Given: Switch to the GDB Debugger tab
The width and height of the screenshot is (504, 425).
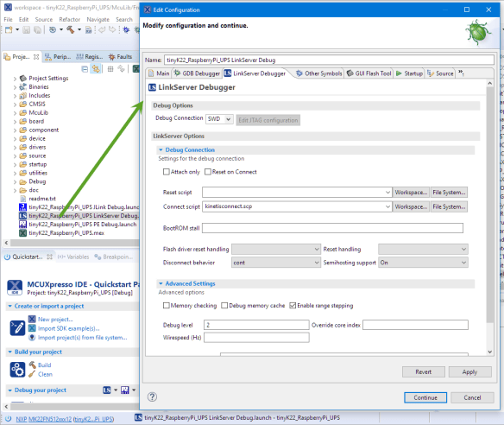Looking at the screenshot, I should pos(197,73).
